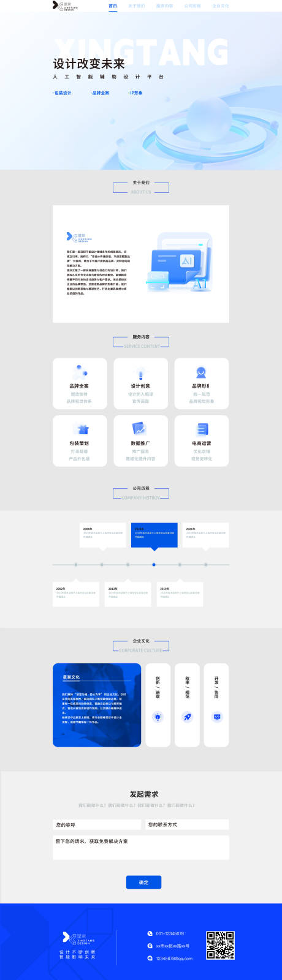Click the lightbulb icon in 创新/进取 card
The height and width of the screenshot is (980, 282).
pos(158,717)
